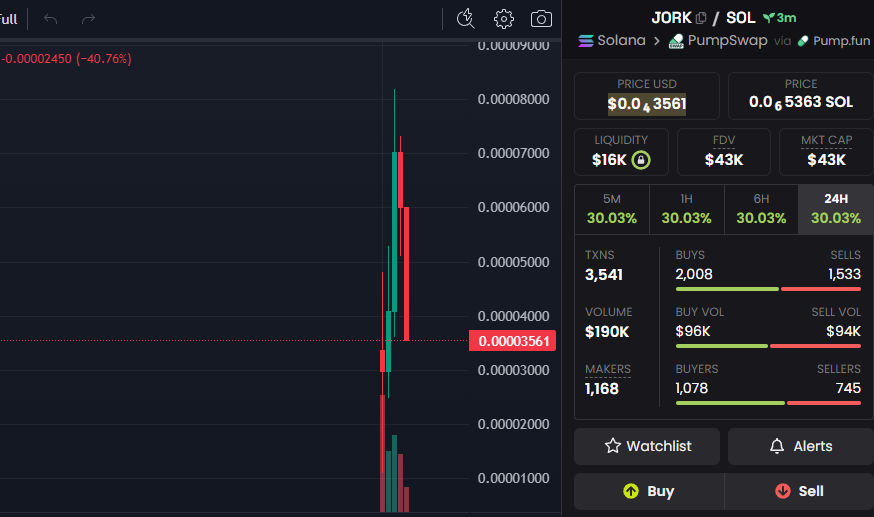874x517 pixels.
Task: Click the current price label 0.00003561
Action: point(513,341)
